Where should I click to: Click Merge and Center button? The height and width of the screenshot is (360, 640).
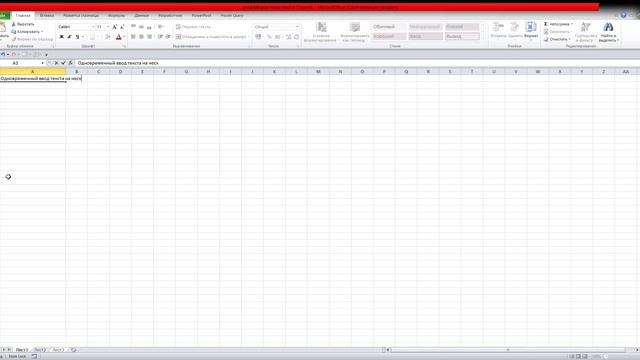point(211,37)
